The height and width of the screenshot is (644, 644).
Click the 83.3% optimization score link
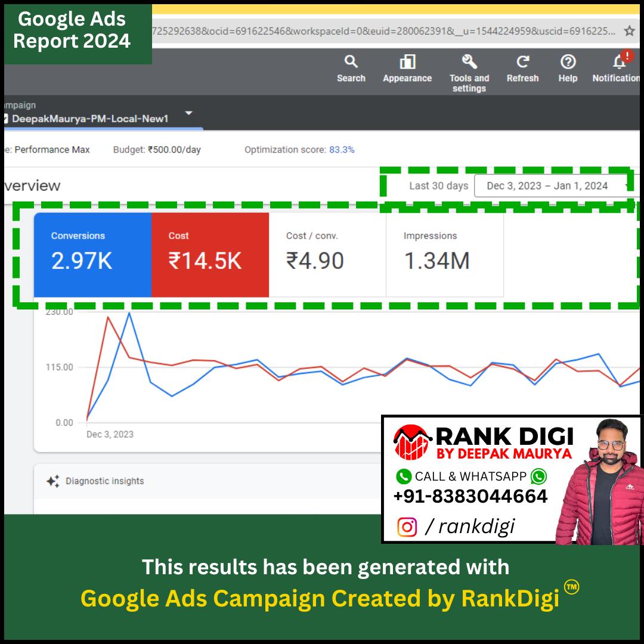[342, 150]
